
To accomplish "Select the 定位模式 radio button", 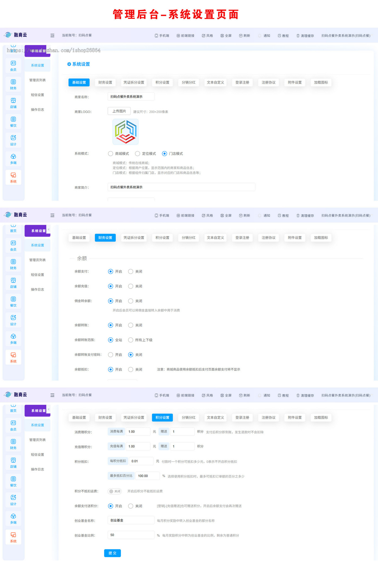I will (137, 154).
